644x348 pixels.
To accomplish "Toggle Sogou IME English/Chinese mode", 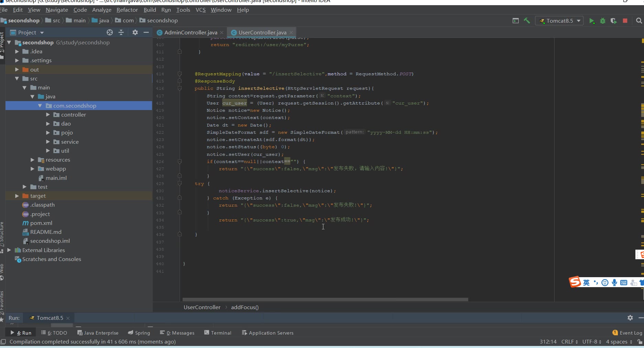I will point(586,283).
